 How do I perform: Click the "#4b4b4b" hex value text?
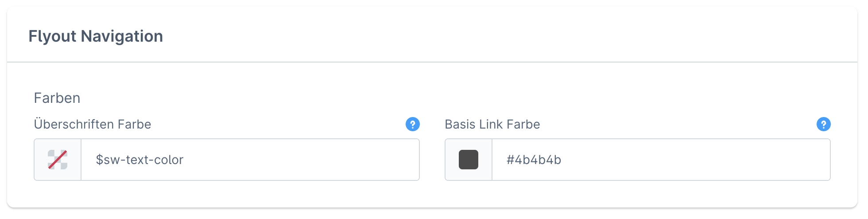pos(534,160)
